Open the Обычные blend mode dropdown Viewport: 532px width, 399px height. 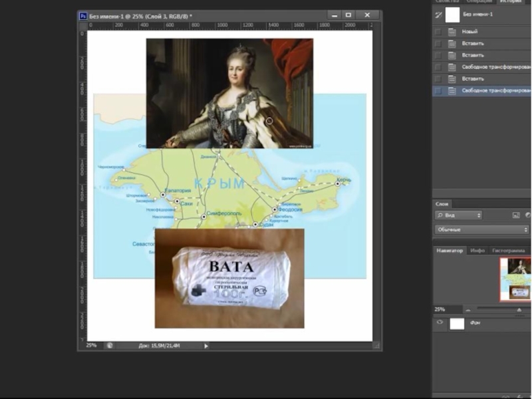(x=482, y=229)
